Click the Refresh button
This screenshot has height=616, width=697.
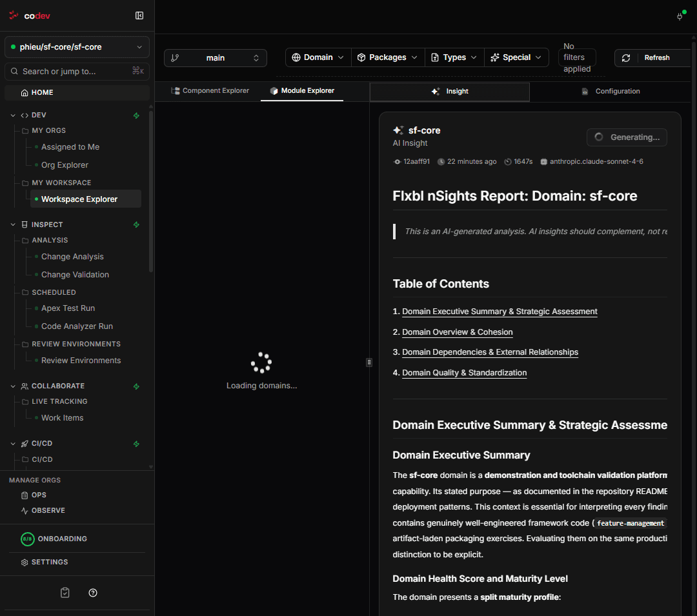652,58
